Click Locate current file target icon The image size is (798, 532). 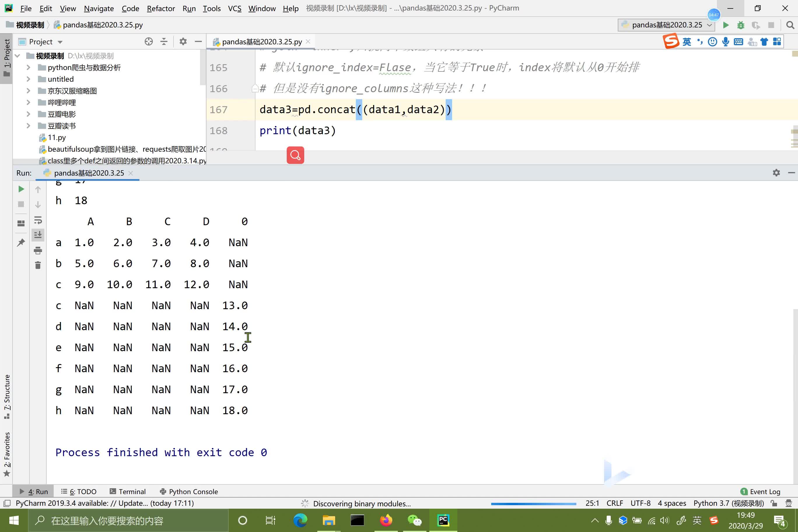[149, 42]
